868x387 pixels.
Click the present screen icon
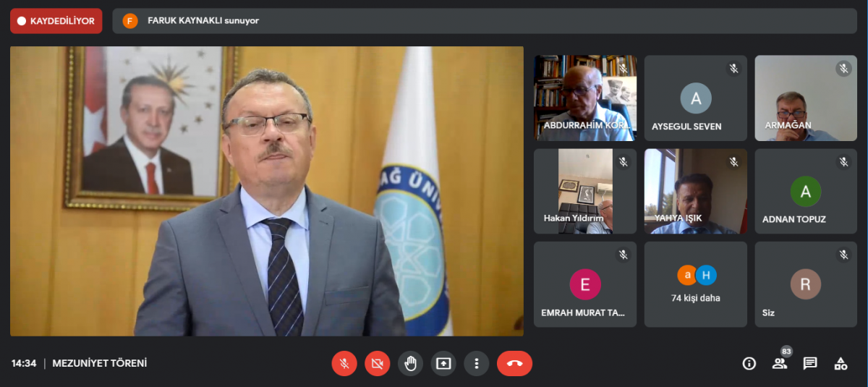pos(443,363)
